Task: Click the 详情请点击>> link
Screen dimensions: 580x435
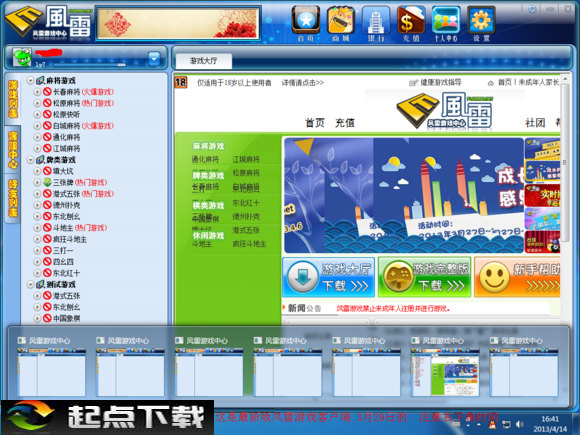Action: coord(303,82)
